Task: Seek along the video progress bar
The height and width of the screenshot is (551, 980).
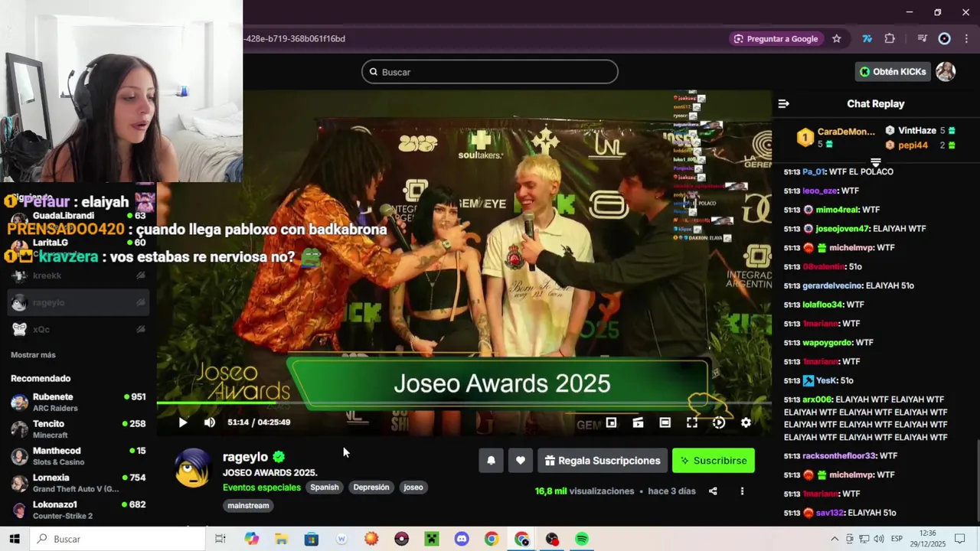Action: [464, 403]
